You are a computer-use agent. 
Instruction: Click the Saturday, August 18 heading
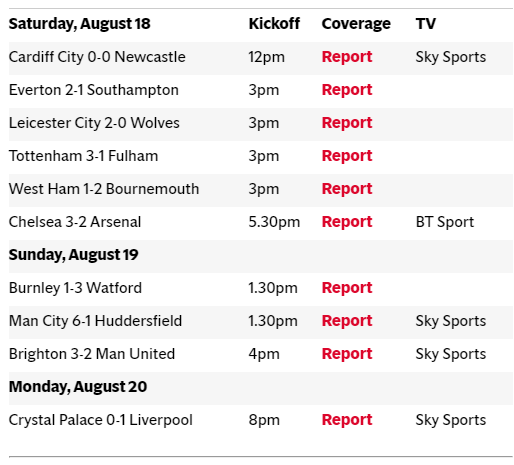79,24
